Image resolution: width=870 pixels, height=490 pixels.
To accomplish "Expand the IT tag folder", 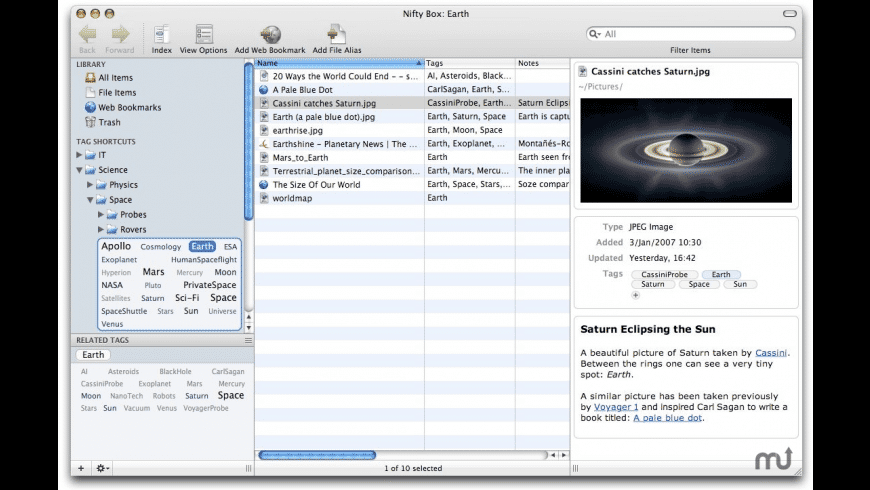I will click(x=80, y=155).
